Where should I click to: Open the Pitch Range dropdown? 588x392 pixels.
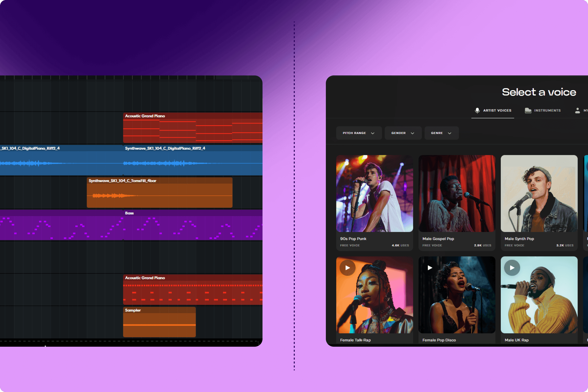(x=359, y=133)
